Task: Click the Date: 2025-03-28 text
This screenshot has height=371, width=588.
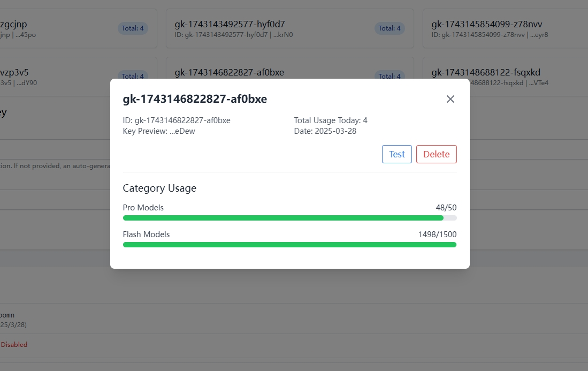Action: click(325, 131)
